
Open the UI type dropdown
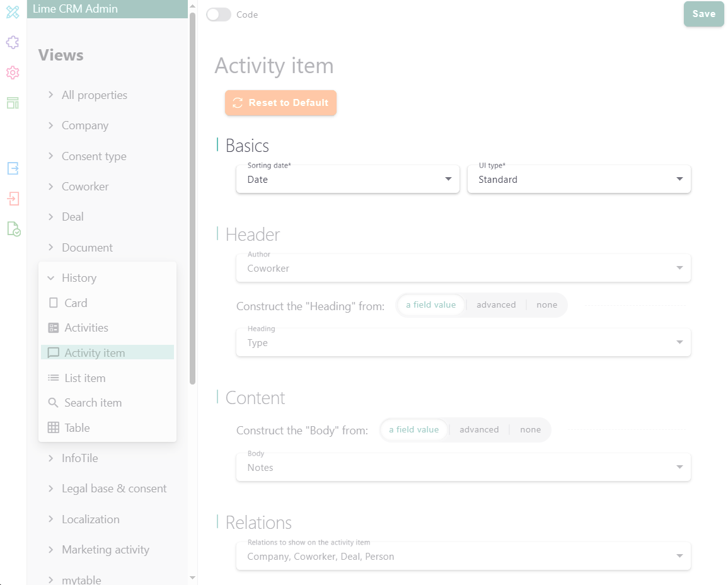coord(579,179)
